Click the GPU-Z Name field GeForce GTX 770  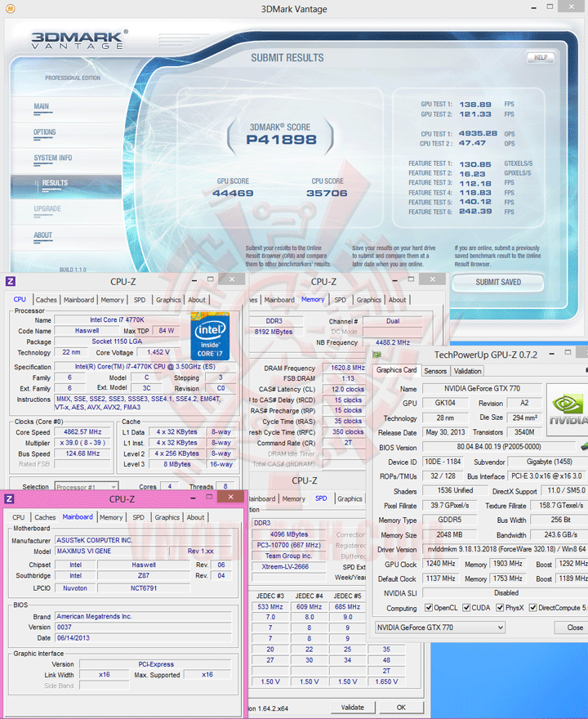pos(482,388)
